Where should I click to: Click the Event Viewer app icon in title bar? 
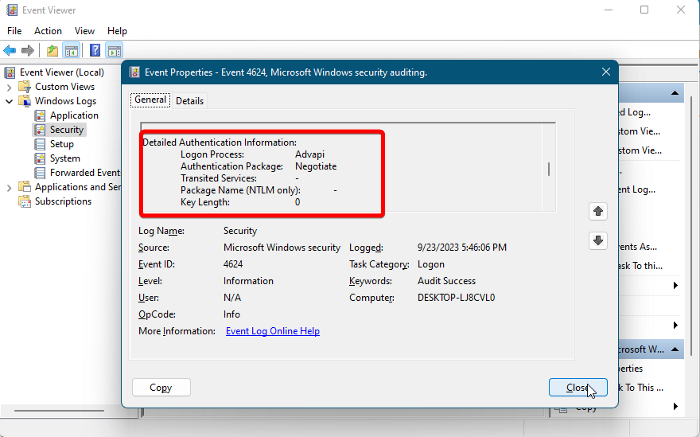click(x=12, y=10)
